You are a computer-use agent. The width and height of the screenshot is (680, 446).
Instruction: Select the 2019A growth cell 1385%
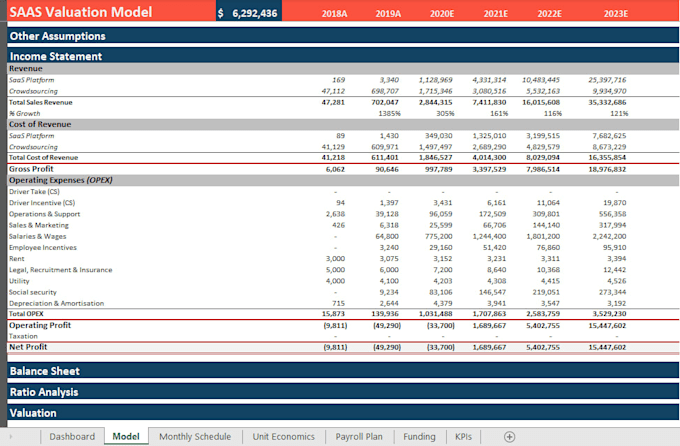[389, 113]
